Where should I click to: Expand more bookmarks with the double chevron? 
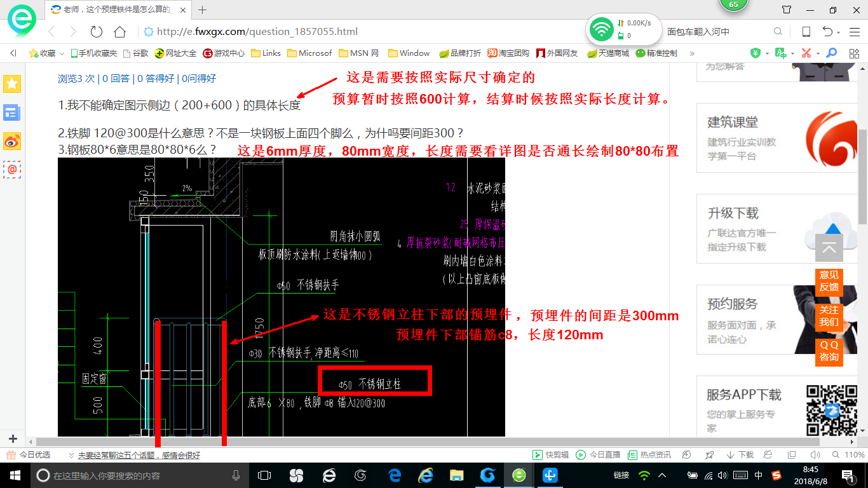point(692,53)
